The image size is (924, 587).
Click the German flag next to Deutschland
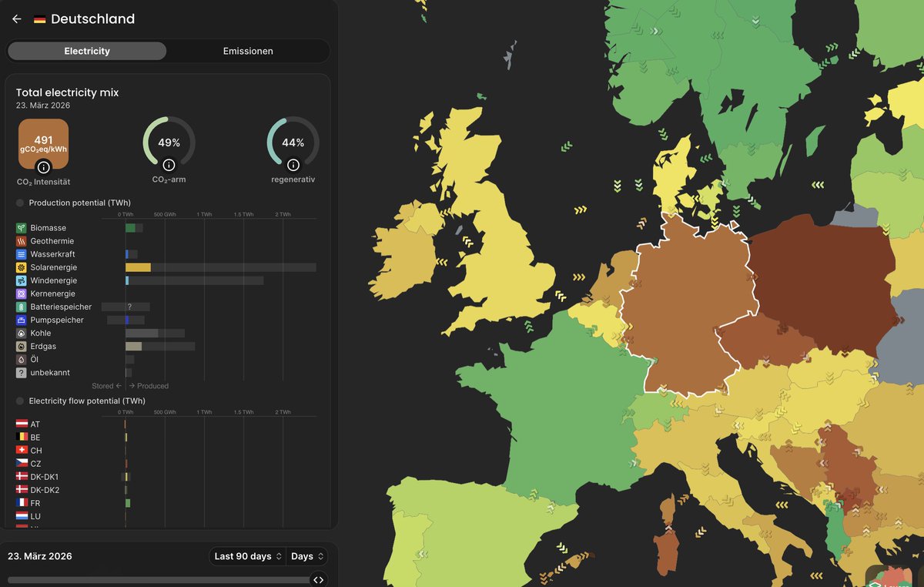pyautogui.click(x=39, y=19)
